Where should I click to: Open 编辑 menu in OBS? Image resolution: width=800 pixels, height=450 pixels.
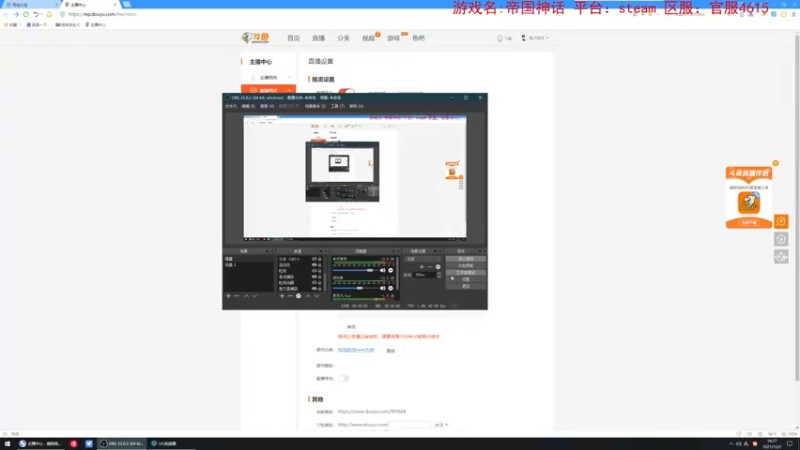pos(248,106)
